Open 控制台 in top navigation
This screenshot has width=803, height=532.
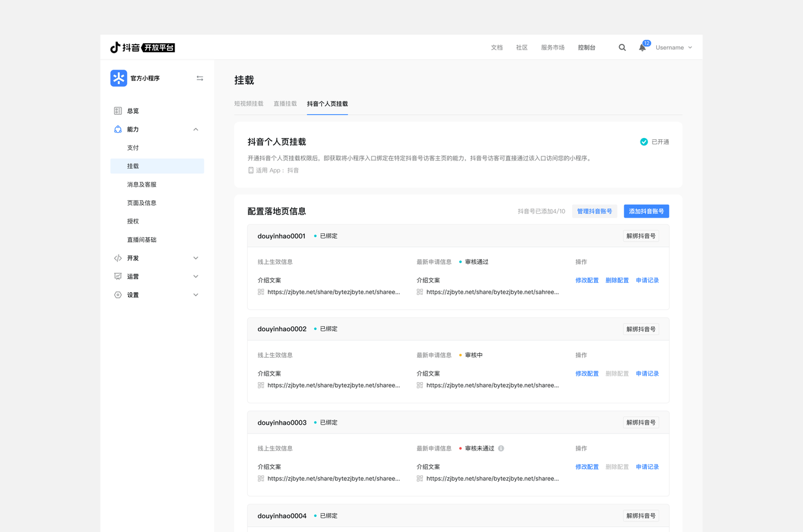tap(587, 48)
